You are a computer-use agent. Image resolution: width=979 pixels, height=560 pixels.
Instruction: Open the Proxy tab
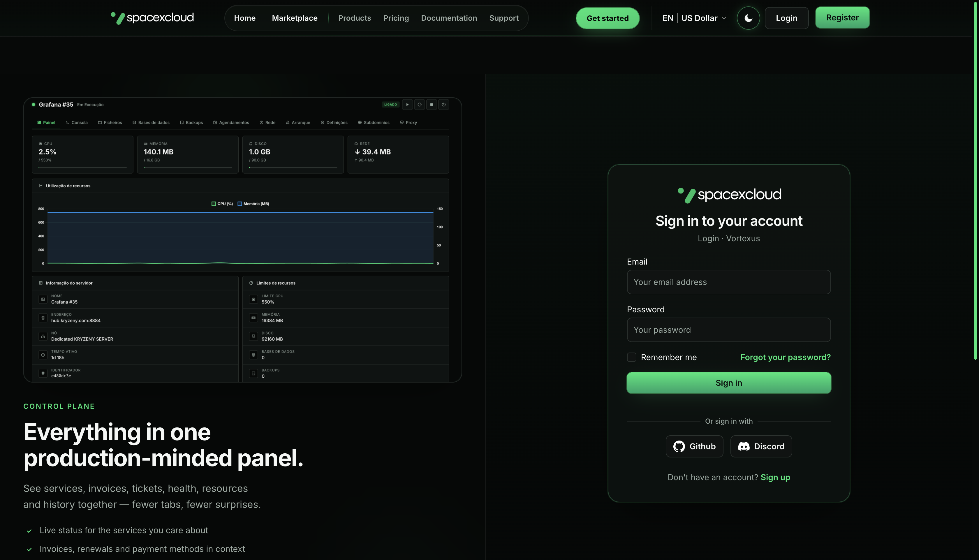coord(408,123)
